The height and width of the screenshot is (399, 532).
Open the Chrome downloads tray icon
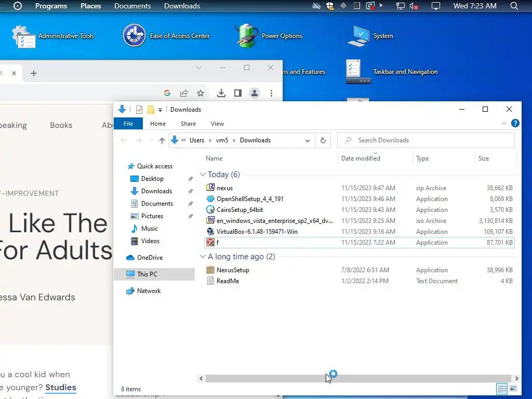(221, 93)
